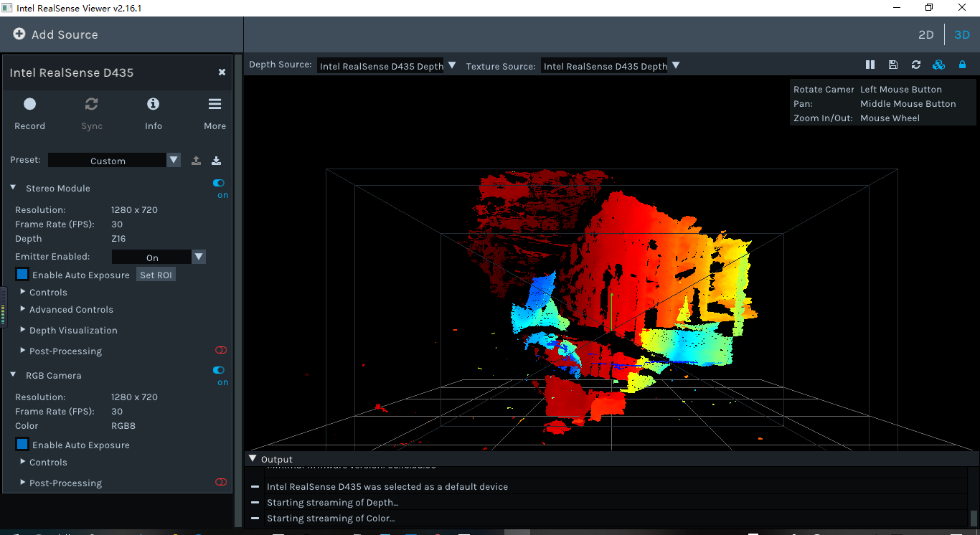
Task: Click the log line 'was selected as a default device'
Action: (x=387, y=486)
